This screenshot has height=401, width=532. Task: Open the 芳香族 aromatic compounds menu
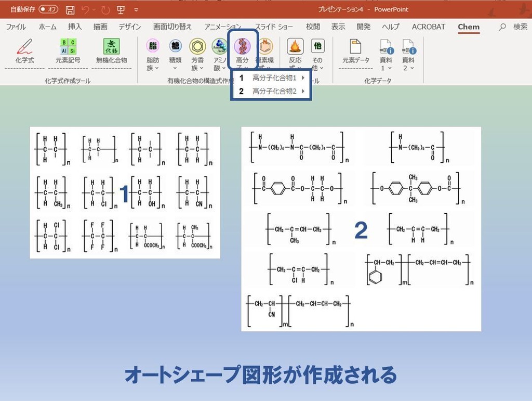197,54
